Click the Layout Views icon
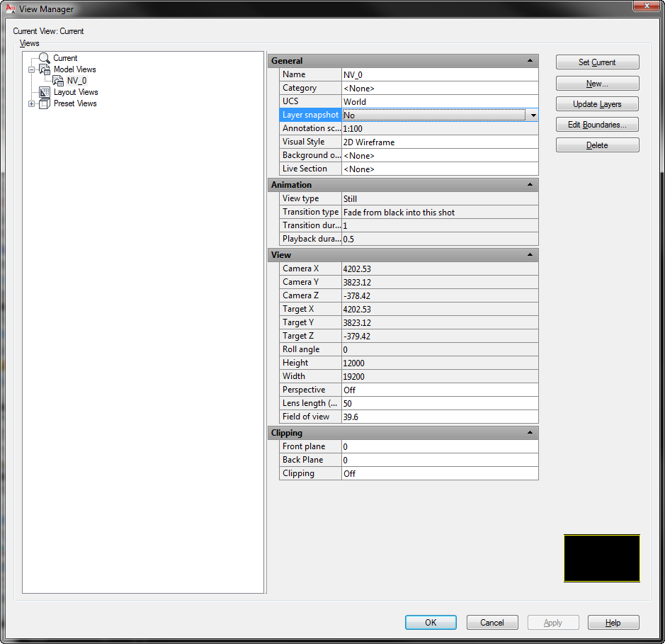 (45, 92)
